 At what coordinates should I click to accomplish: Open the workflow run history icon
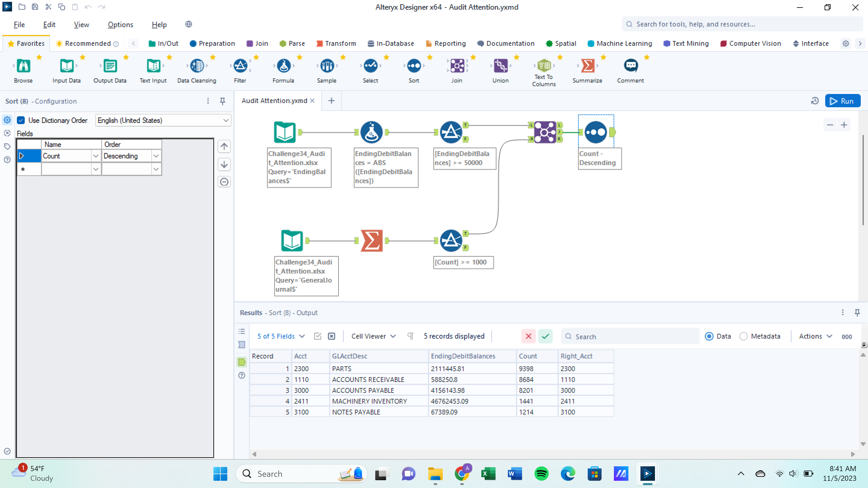pyautogui.click(x=815, y=101)
